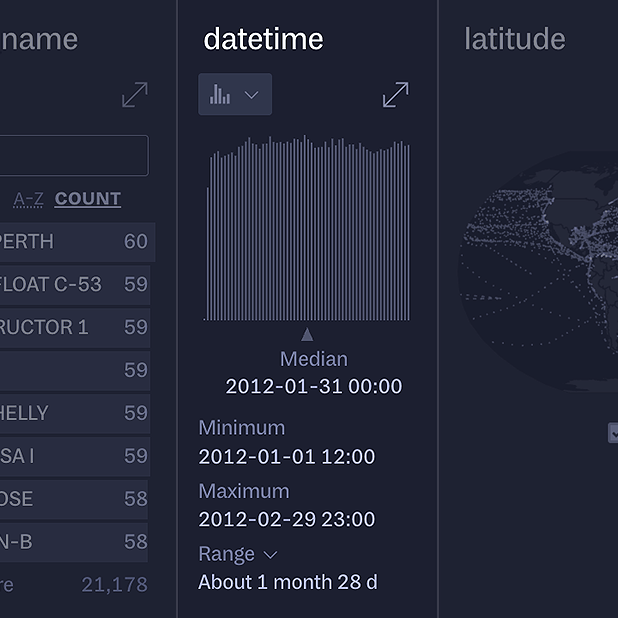This screenshot has height=618, width=618.
Task: Expand the datetime column view
Action: click(396, 95)
